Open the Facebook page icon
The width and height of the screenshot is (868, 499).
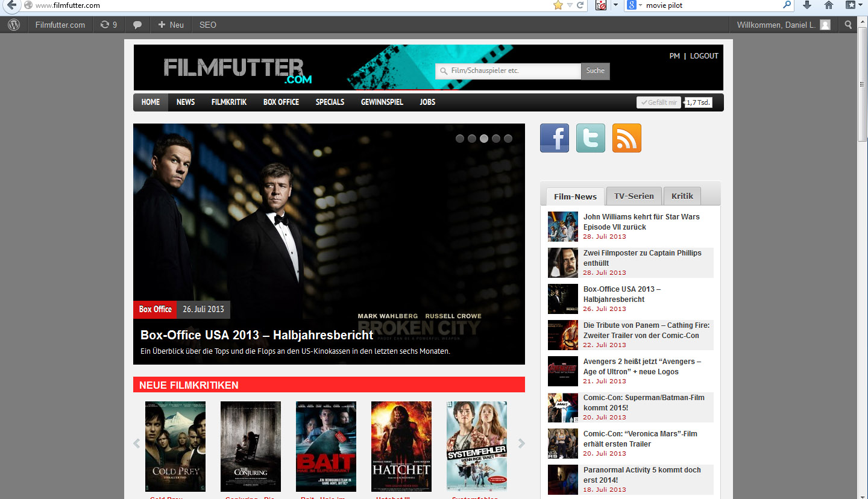pos(554,138)
